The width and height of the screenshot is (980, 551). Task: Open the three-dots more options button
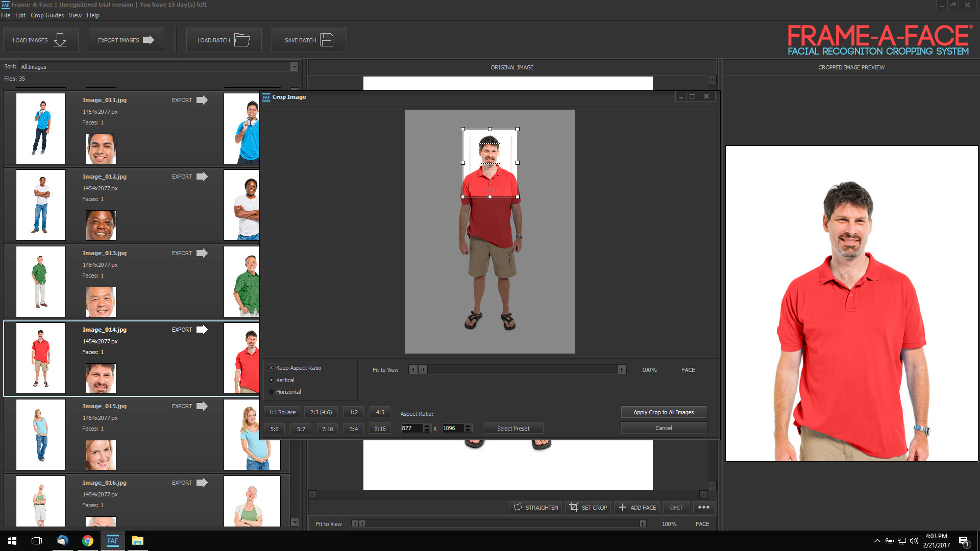[703, 507]
